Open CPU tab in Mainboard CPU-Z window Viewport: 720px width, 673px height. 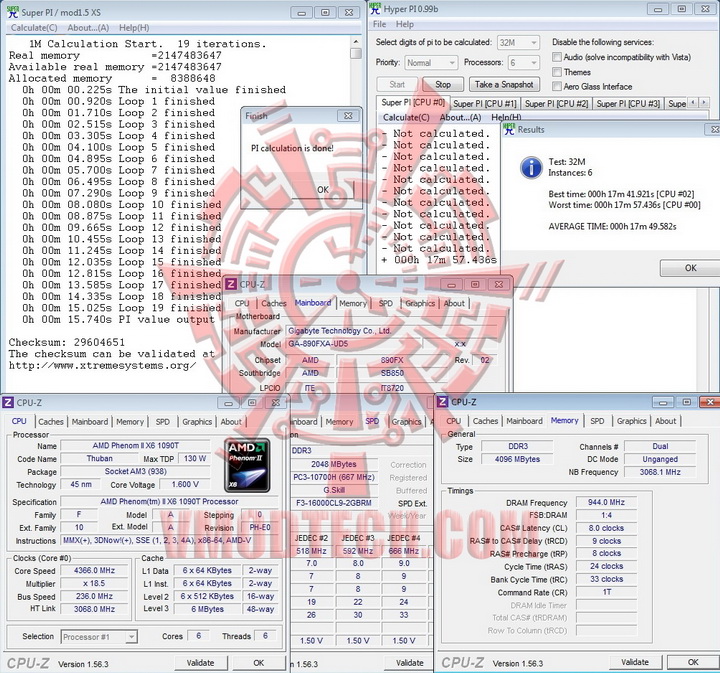(x=242, y=303)
